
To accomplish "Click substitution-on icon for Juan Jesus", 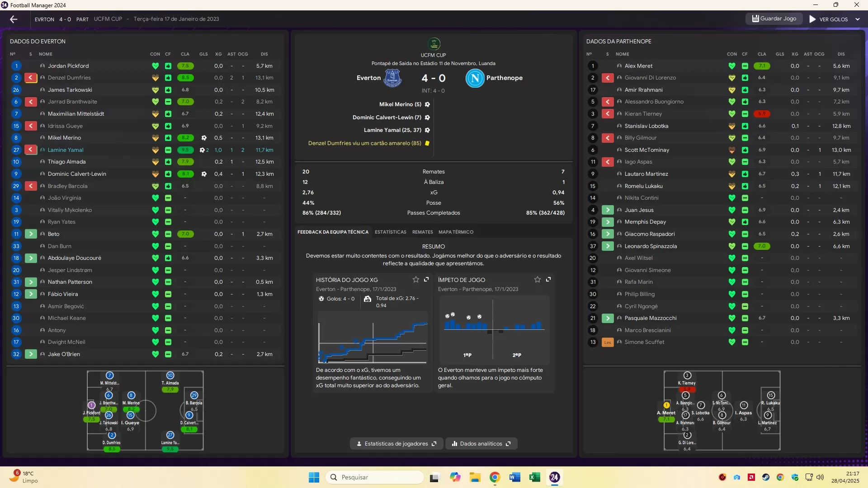I will click(608, 210).
